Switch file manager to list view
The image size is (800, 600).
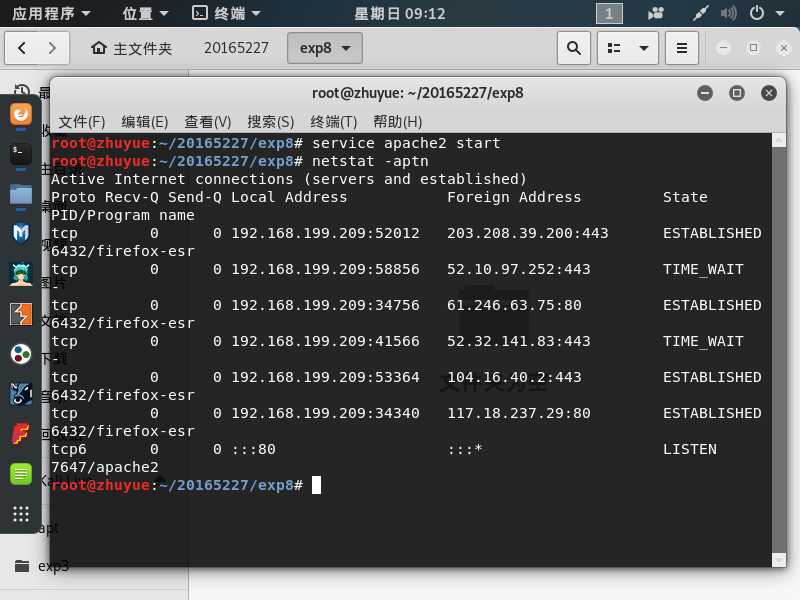pos(614,48)
